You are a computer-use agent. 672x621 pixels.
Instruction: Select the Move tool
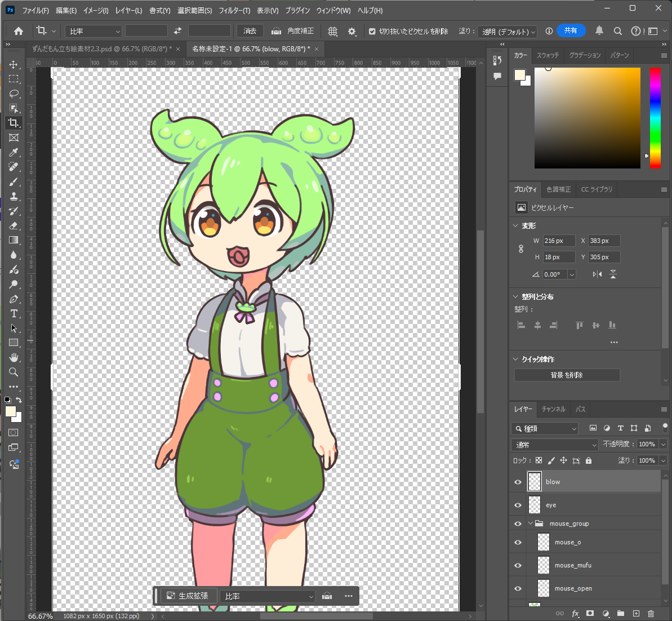(x=14, y=64)
